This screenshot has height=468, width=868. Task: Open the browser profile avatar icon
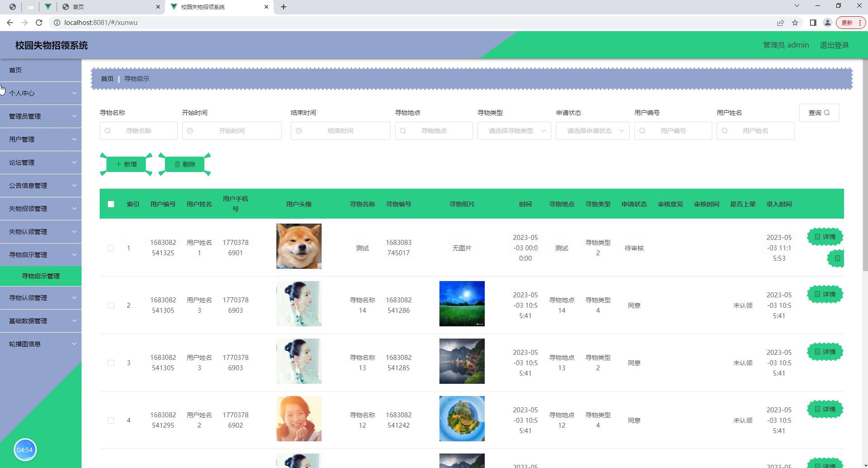click(827, 23)
